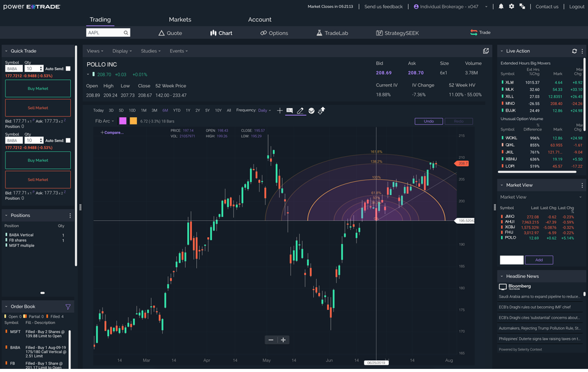Open settings with the gear icon
This screenshot has width=588, height=372.
pos(511,7)
